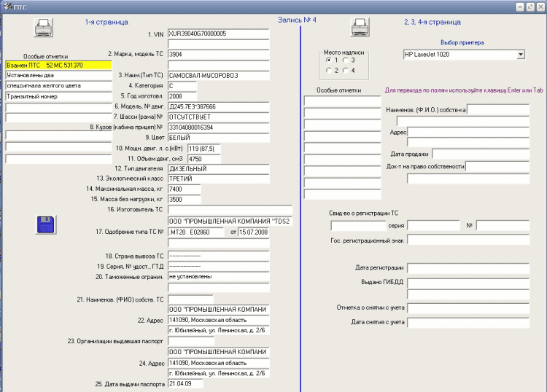Click the engine volume field 4750
Screen dimensions: 547x392
[203, 159]
